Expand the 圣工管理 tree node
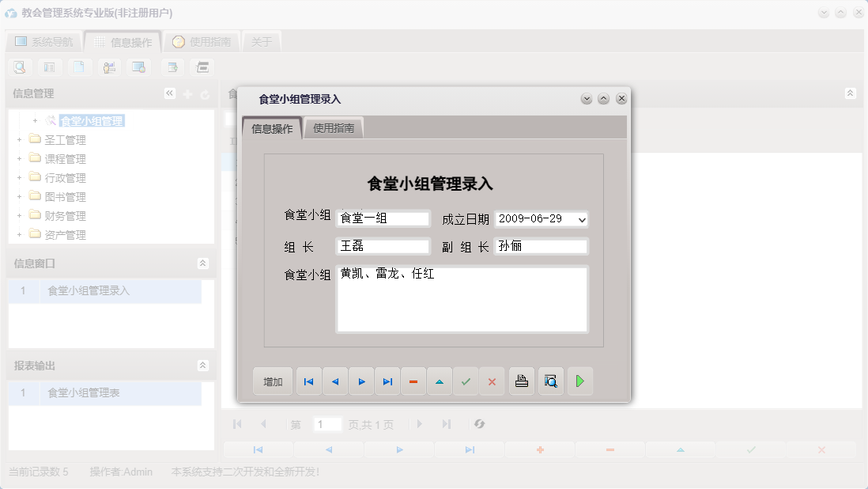 (18, 139)
